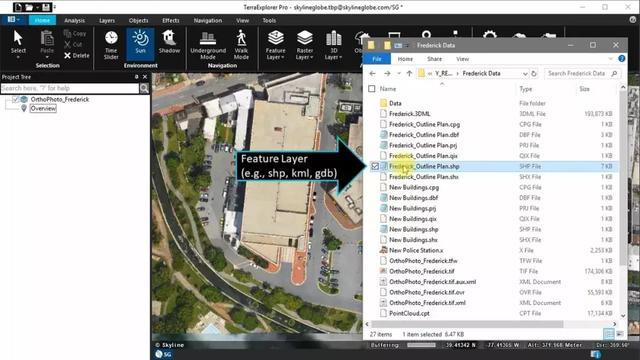The height and width of the screenshot is (360, 640).
Task: Uncheck the OrthoPhoto_Frederick layer checkbox
Action: tap(15, 99)
